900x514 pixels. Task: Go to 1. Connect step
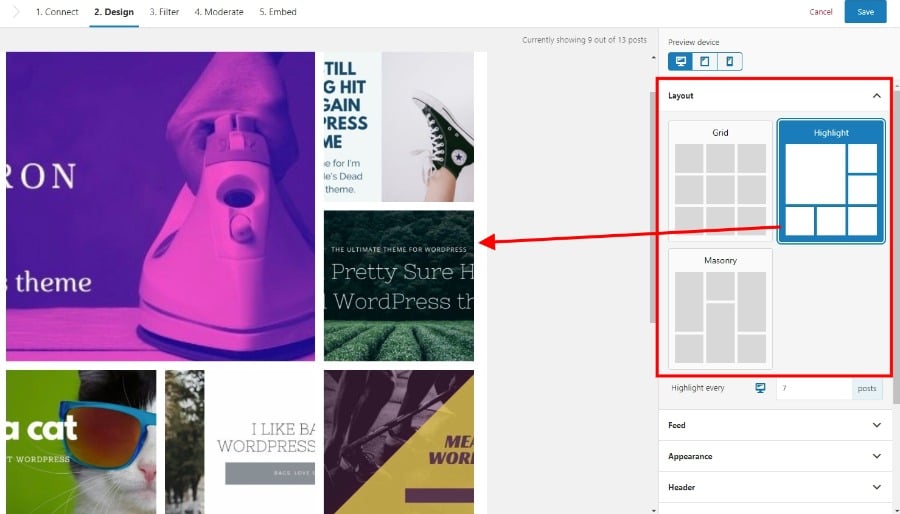[x=57, y=12]
